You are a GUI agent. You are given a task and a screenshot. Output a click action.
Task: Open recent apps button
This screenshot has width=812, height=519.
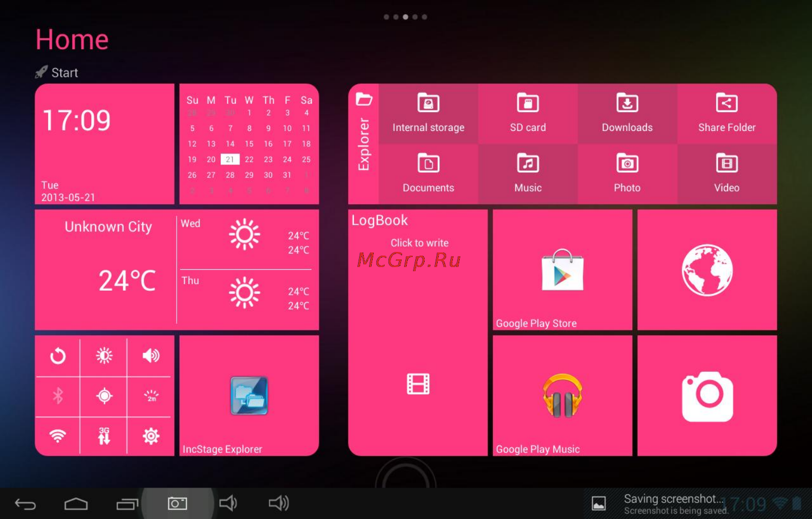[127, 504]
